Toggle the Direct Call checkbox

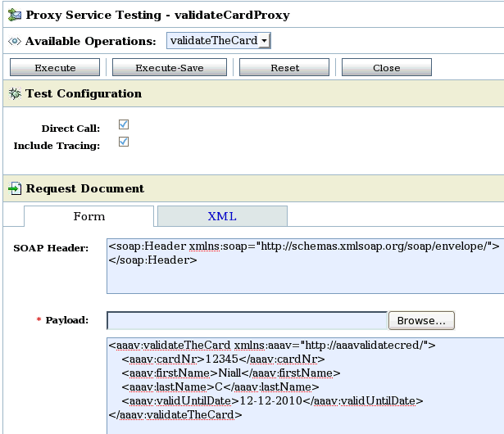point(124,124)
